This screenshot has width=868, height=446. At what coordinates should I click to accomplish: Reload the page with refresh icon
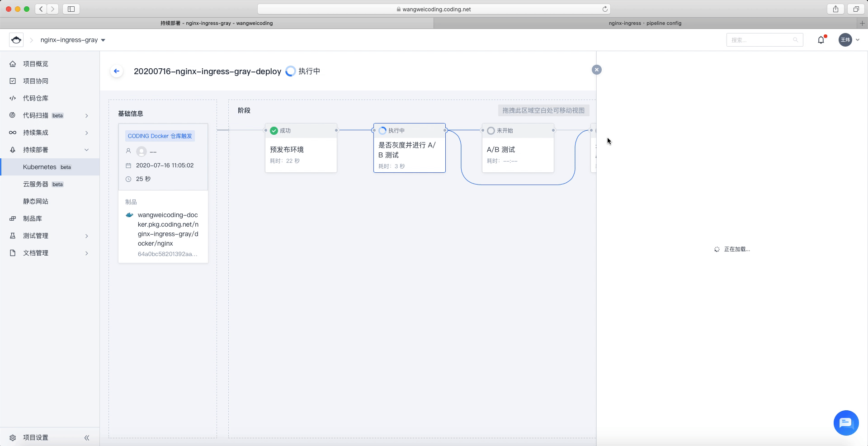click(x=605, y=9)
